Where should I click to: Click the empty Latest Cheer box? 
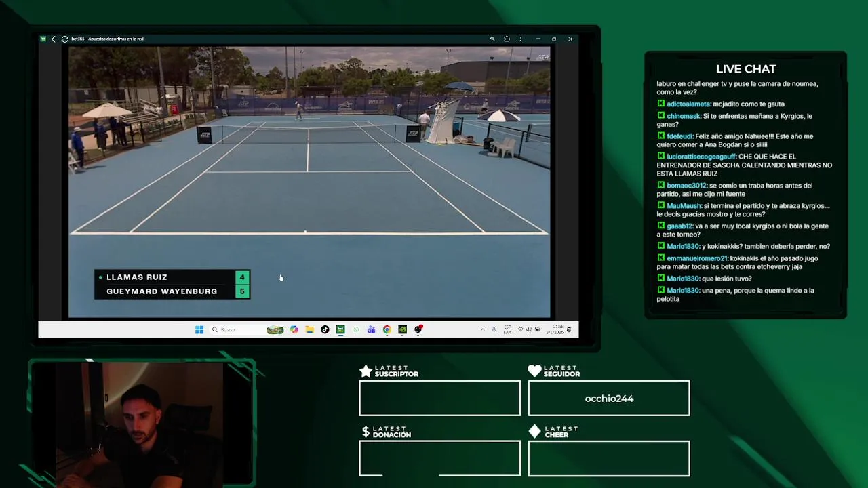(x=609, y=459)
